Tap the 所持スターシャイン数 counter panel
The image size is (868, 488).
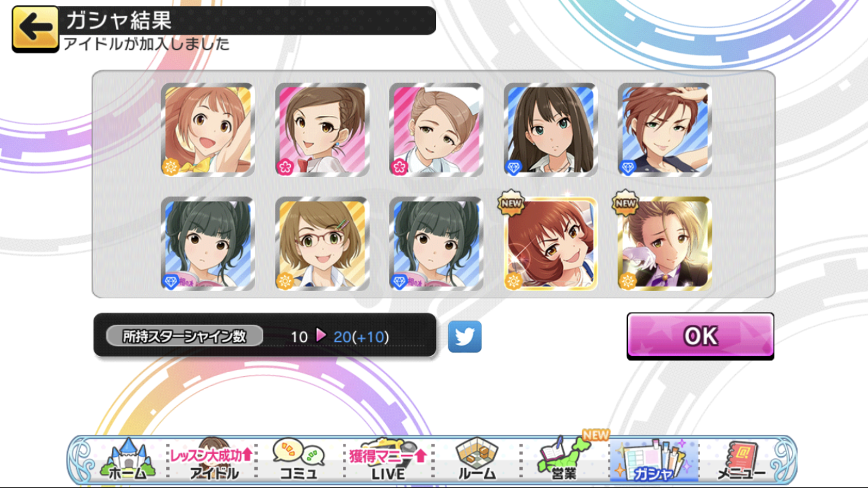265,336
